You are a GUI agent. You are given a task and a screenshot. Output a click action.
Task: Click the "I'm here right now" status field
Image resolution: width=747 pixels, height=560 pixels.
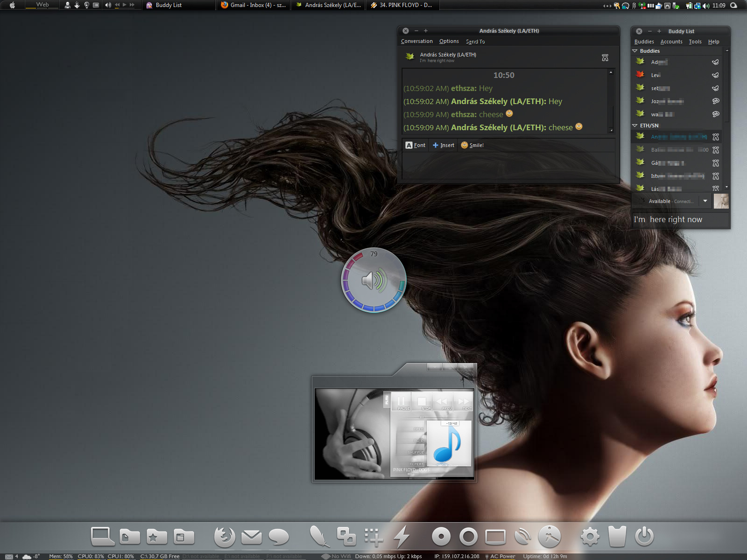pos(681,219)
